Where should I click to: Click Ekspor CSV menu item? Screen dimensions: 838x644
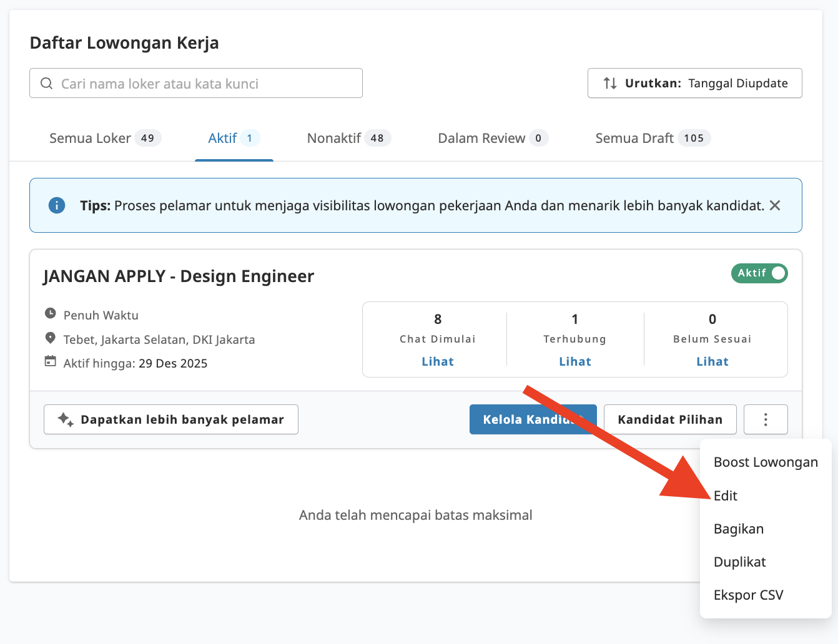click(x=748, y=595)
